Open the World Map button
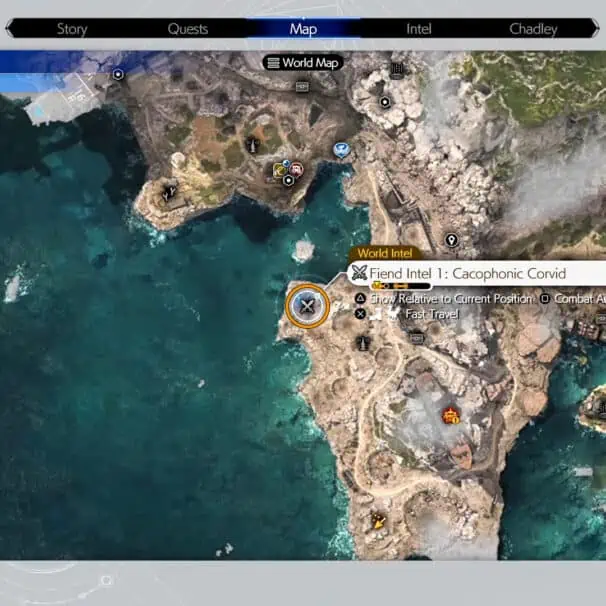This screenshot has height=606, width=606. tap(303, 63)
